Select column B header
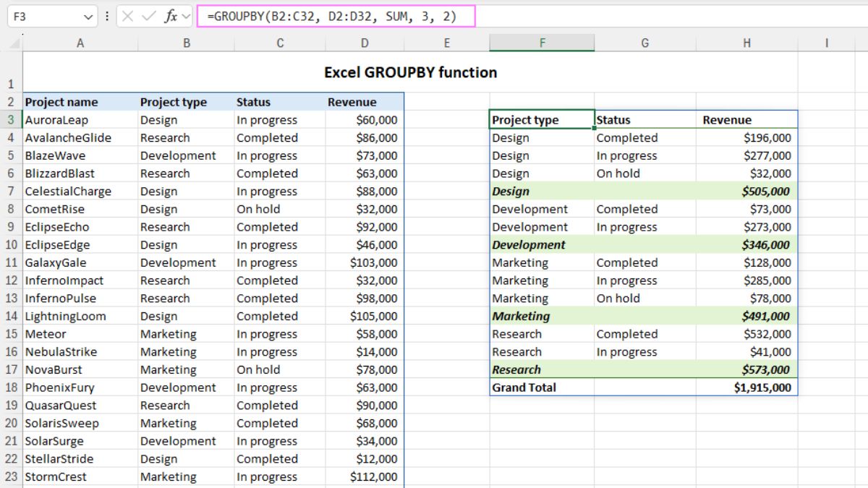 click(186, 43)
